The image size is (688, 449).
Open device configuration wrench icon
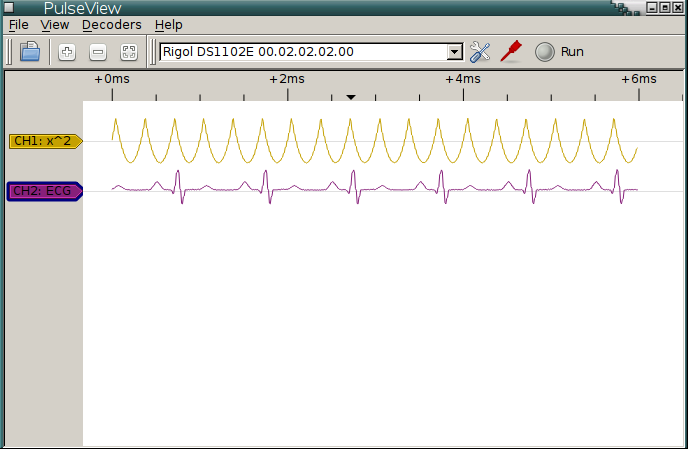[x=480, y=52]
